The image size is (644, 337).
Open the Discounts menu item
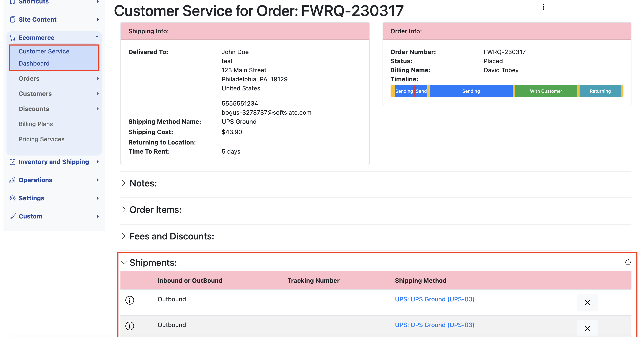pos(34,109)
